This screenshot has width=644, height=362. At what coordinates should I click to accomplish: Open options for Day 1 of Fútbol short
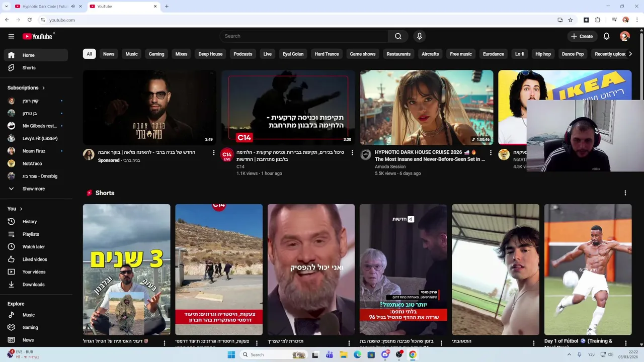626,343
